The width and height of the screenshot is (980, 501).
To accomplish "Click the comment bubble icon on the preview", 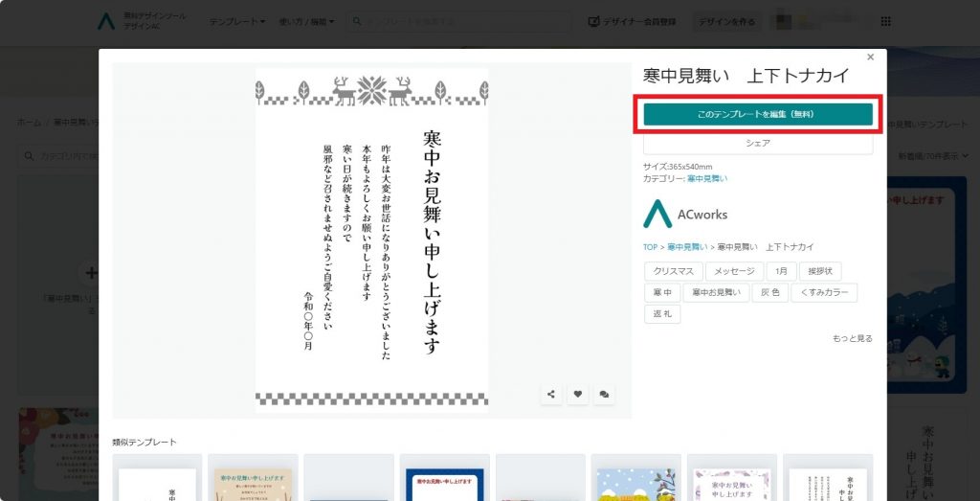I will (604, 394).
